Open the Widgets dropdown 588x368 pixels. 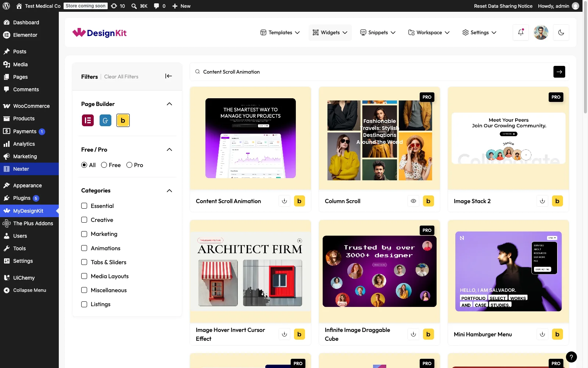tap(330, 32)
